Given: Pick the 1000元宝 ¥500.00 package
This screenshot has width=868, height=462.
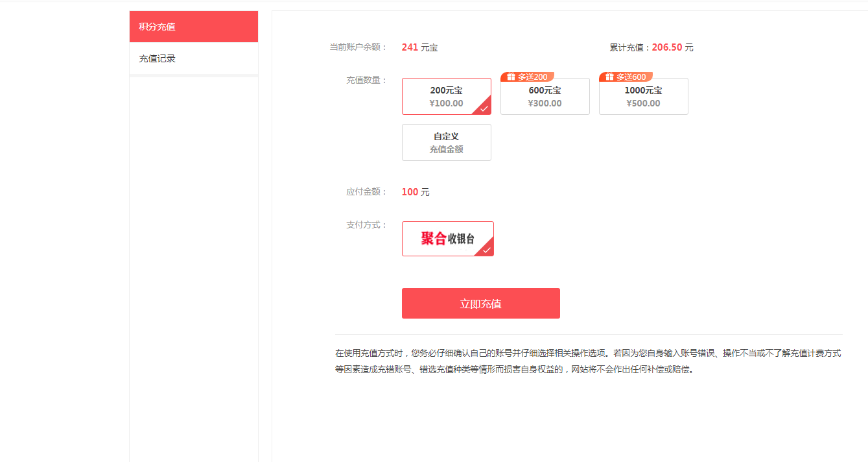Looking at the screenshot, I should tap(643, 97).
